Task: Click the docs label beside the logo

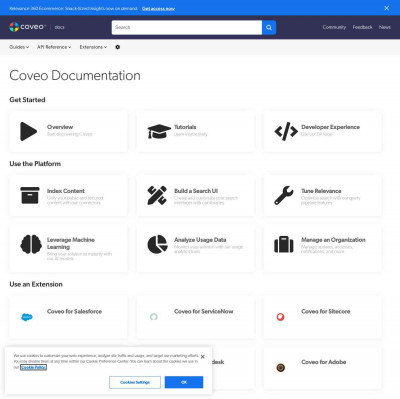Action: [59, 27]
